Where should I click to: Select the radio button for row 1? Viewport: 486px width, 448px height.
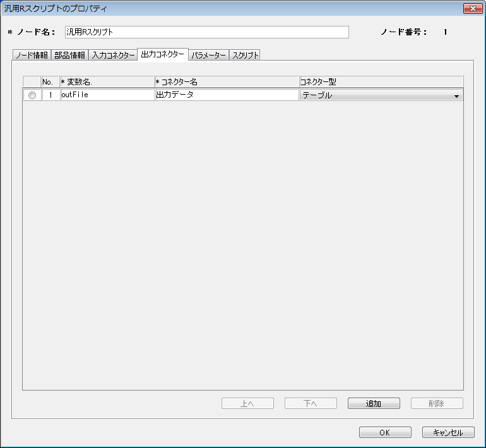(x=32, y=95)
